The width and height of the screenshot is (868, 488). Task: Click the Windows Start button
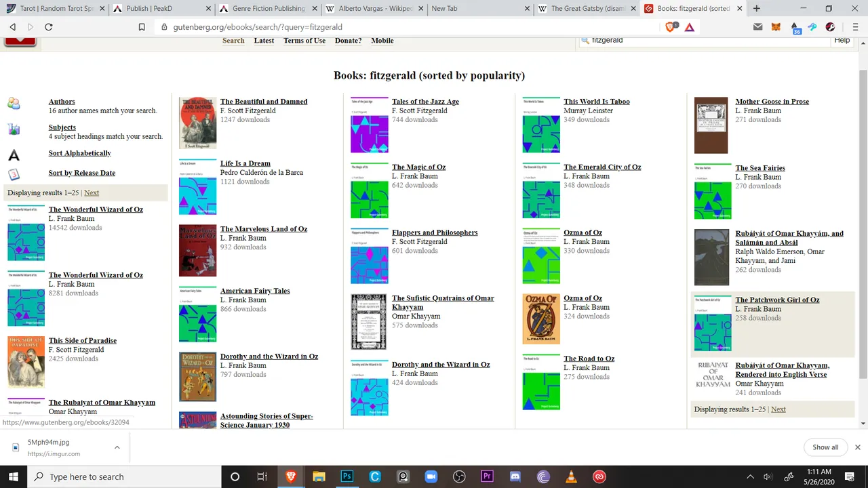coord(14,476)
